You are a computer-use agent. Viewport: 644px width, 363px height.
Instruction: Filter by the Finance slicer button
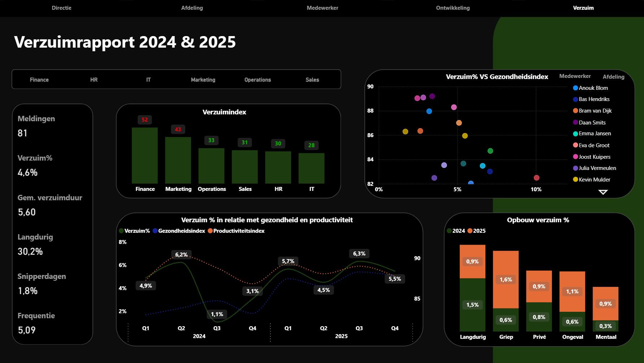39,80
